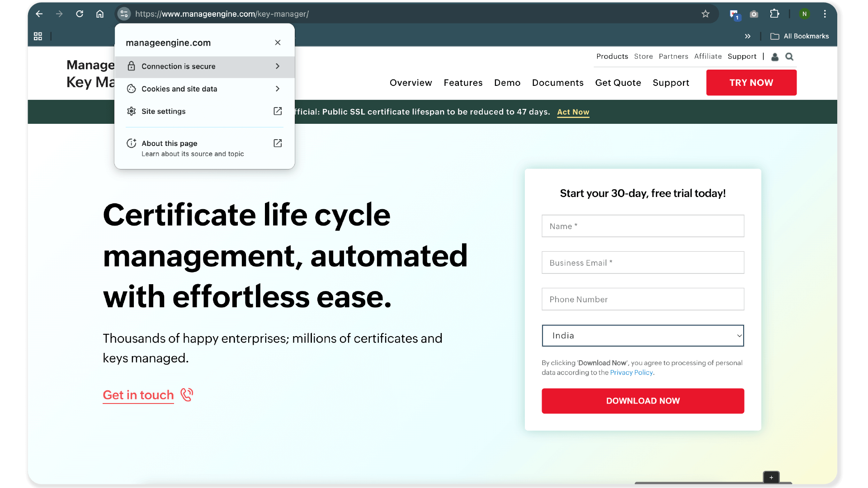Expand Cookies and site data
Viewport: 868px width, 488px height.
(204, 89)
